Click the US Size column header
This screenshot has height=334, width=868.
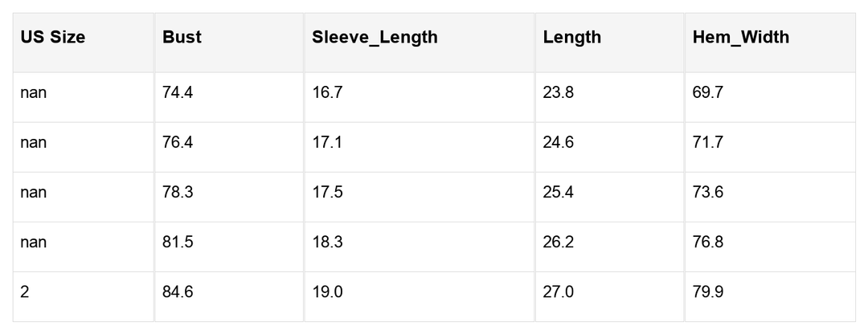click(53, 37)
